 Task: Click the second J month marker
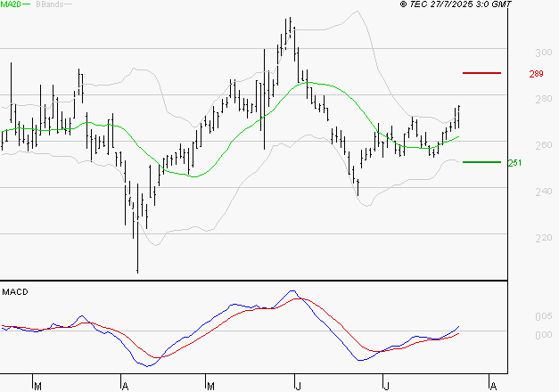pos(386,387)
